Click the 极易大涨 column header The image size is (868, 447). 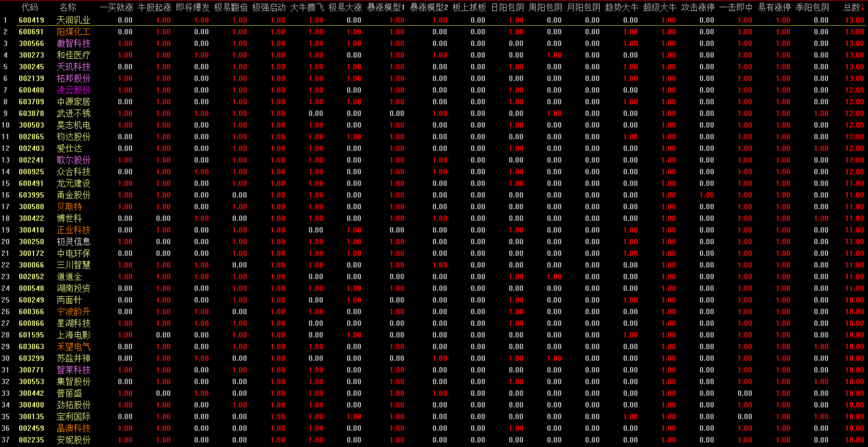(x=345, y=7)
